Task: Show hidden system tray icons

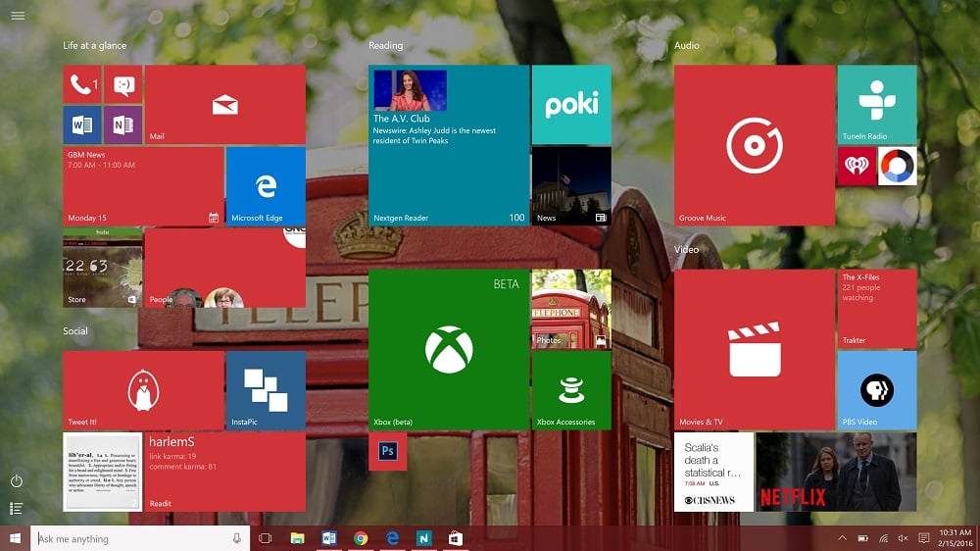Action: pyautogui.click(x=842, y=538)
